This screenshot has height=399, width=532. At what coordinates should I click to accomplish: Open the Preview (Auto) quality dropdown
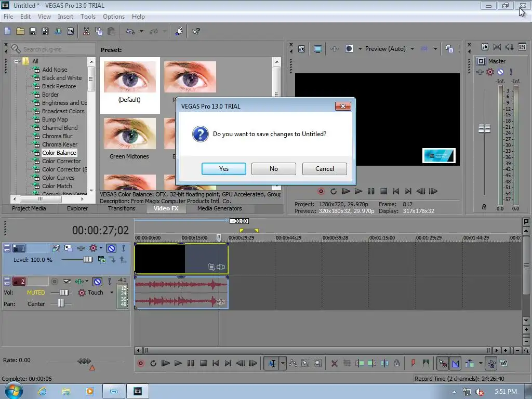pyautogui.click(x=412, y=49)
